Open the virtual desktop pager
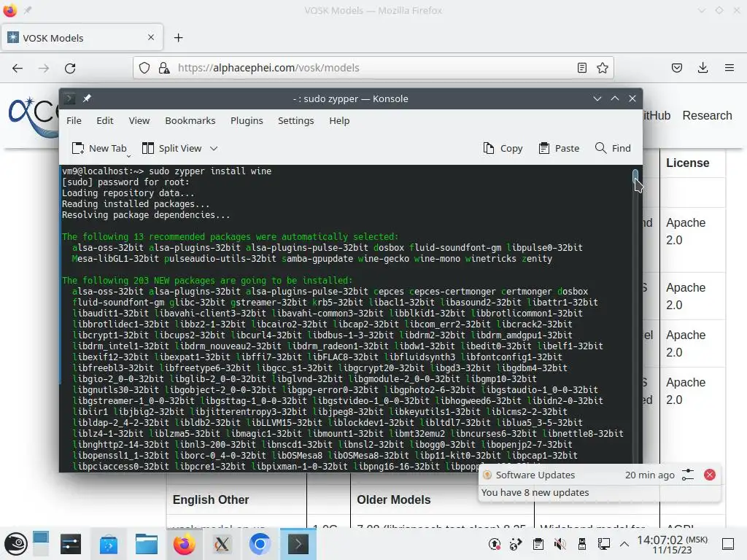747x560 pixels. [41, 544]
